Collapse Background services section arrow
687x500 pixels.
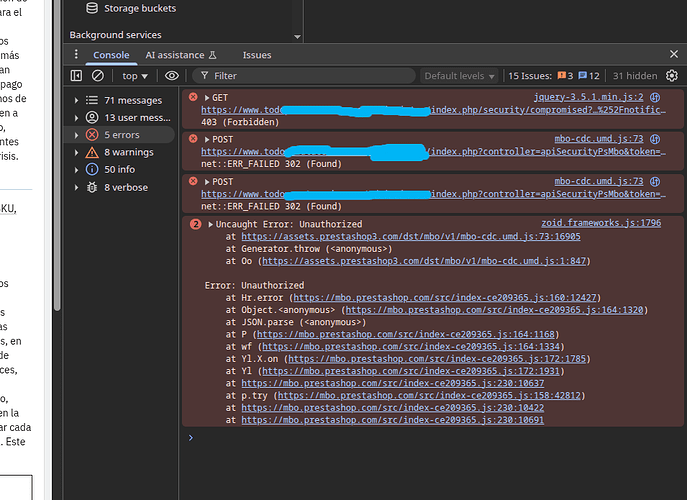pyautogui.click(x=297, y=36)
